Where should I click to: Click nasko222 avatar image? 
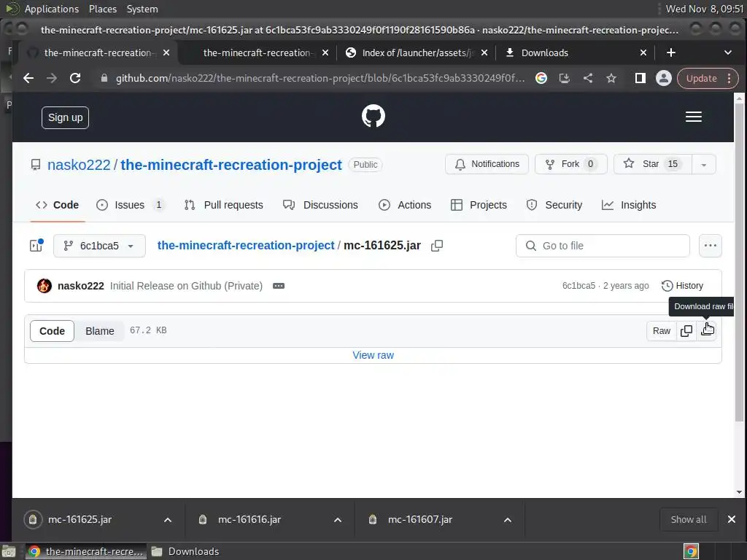point(44,286)
